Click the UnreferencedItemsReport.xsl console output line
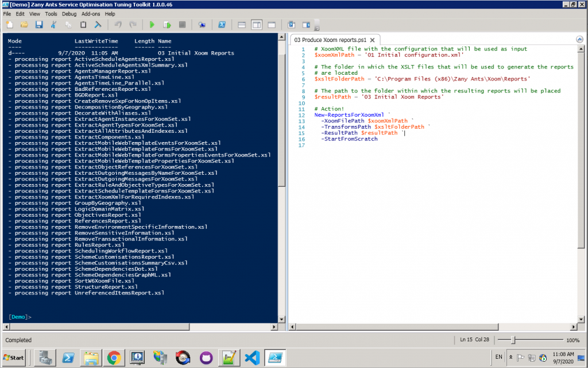This screenshot has height=368, width=588. (x=86, y=293)
